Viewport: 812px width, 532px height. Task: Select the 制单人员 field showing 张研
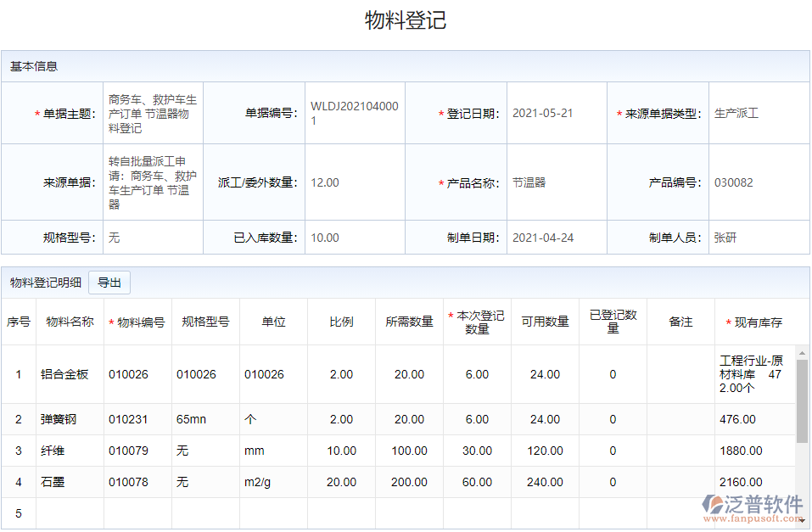pos(759,238)
